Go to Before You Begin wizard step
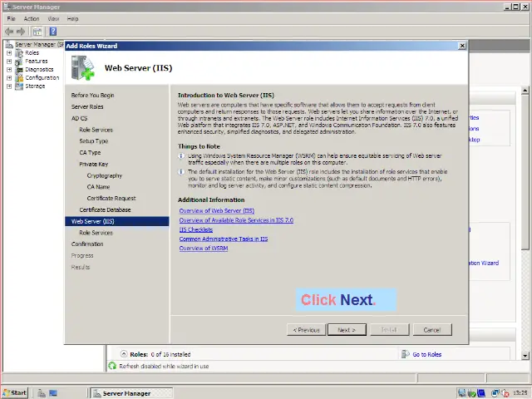The height and width of the screenshot is (399, 532). 92,96
